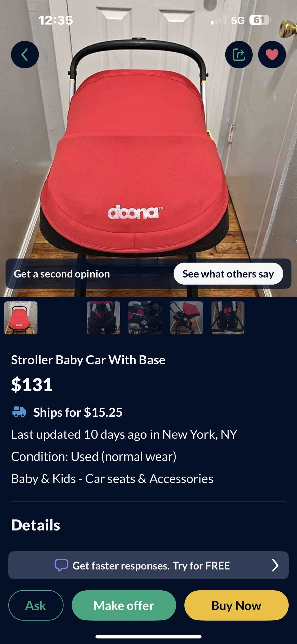This screenshot has width=297, height=644.
Task: Tap the Get a second opinion banner text
Action: click(x=62, y=274)
